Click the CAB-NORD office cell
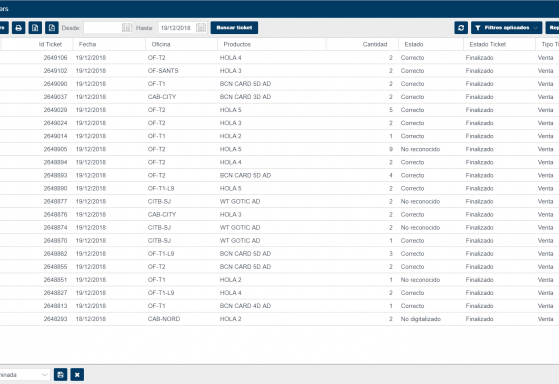 [x=164, y=319]
